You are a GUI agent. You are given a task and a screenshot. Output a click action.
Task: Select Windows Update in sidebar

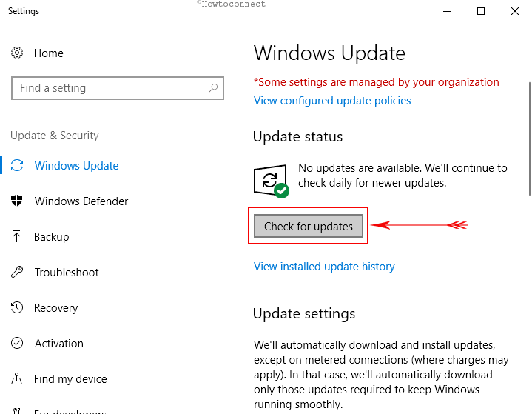click(77, 166)
